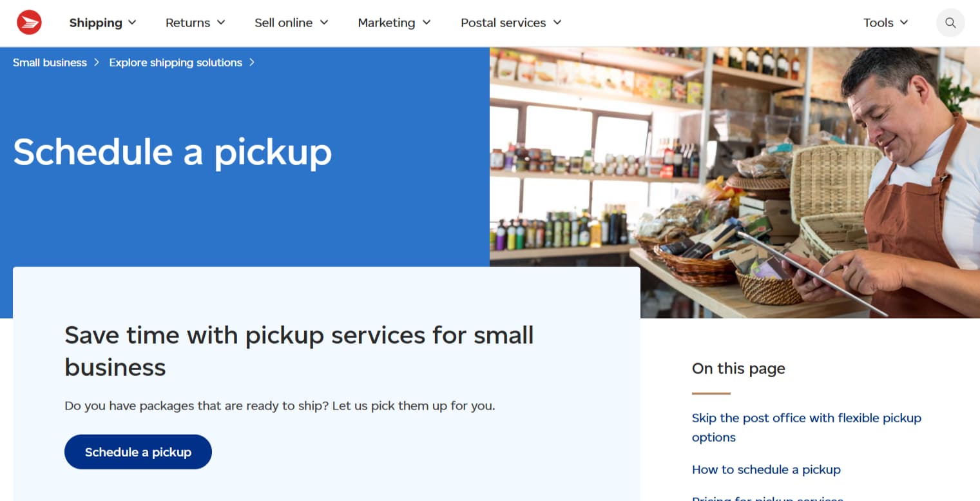Expand the Returns dropdown chevron
This screenshot has height=501, width=980.
pyautogui.click(x=221, y=23)
